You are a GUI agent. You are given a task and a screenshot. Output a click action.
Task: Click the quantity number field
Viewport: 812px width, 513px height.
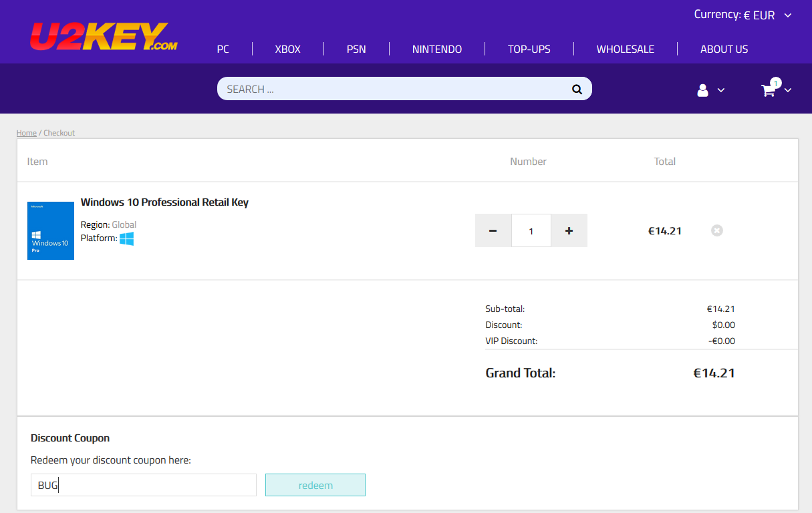531,230
